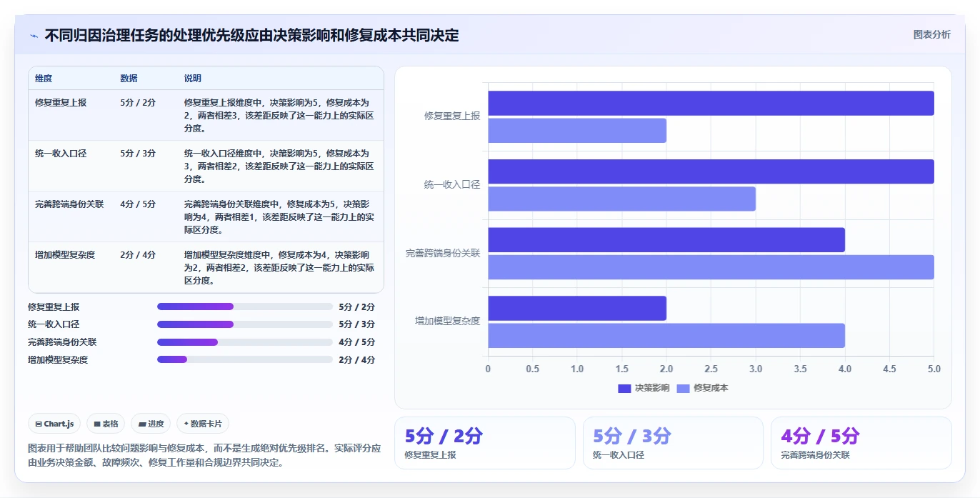Click the 修复重复上报 description cell in table
Screen dimensions: 980x498
click(x=279, y=115)
